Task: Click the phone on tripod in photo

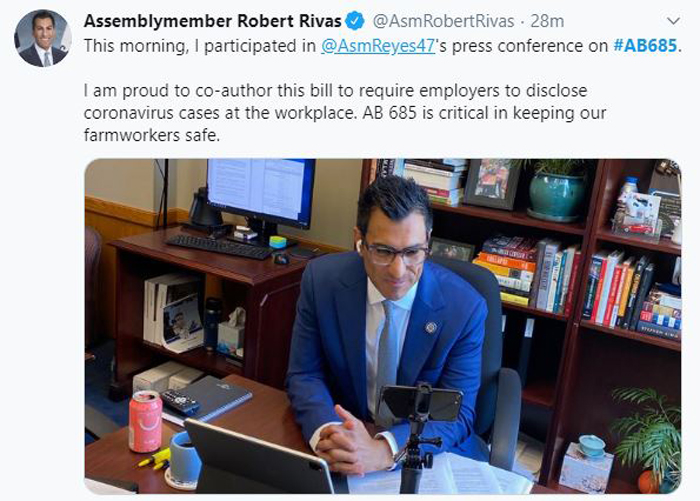Action: coord(420,404)
